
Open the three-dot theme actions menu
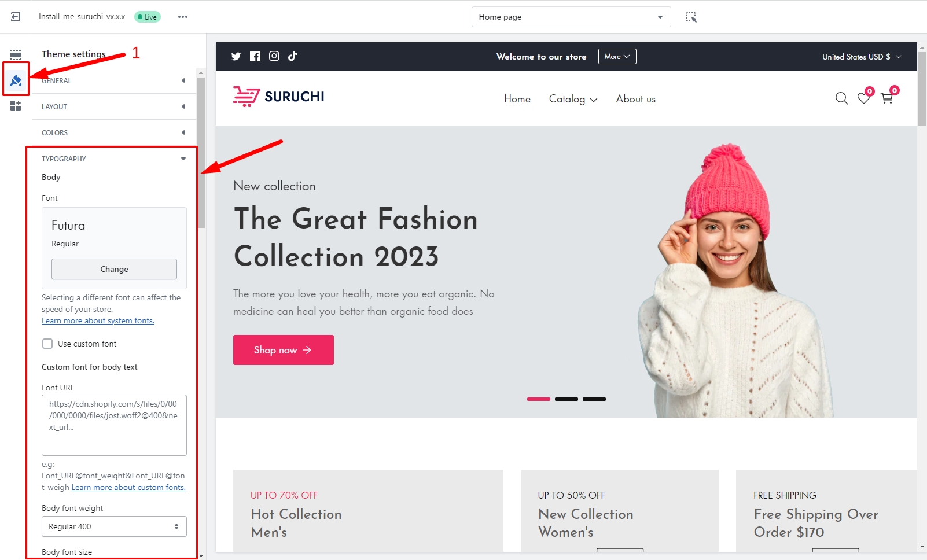[x=183, y=17]
